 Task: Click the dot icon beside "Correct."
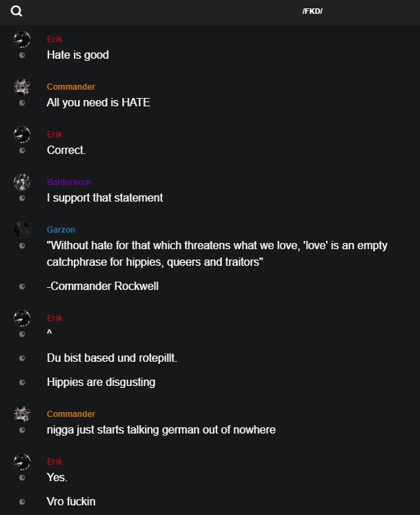[x=22, y=150]
